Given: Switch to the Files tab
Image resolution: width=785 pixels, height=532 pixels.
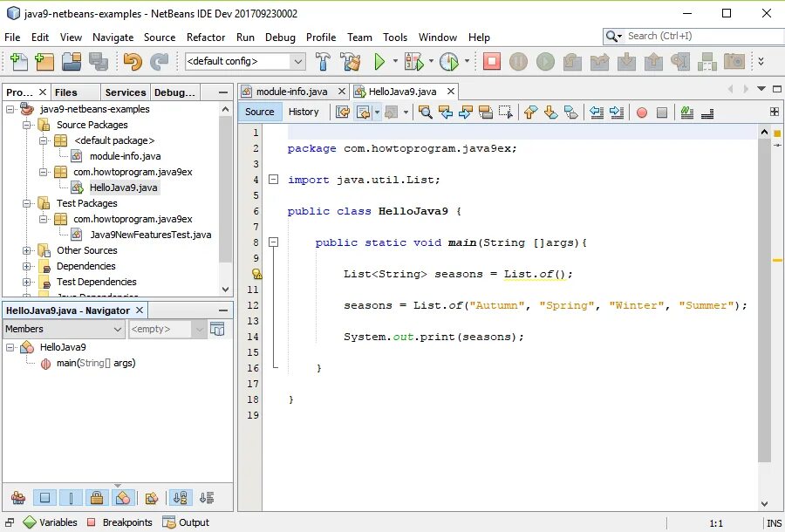Looking at the screenshot, I should [x=66, y=92].
